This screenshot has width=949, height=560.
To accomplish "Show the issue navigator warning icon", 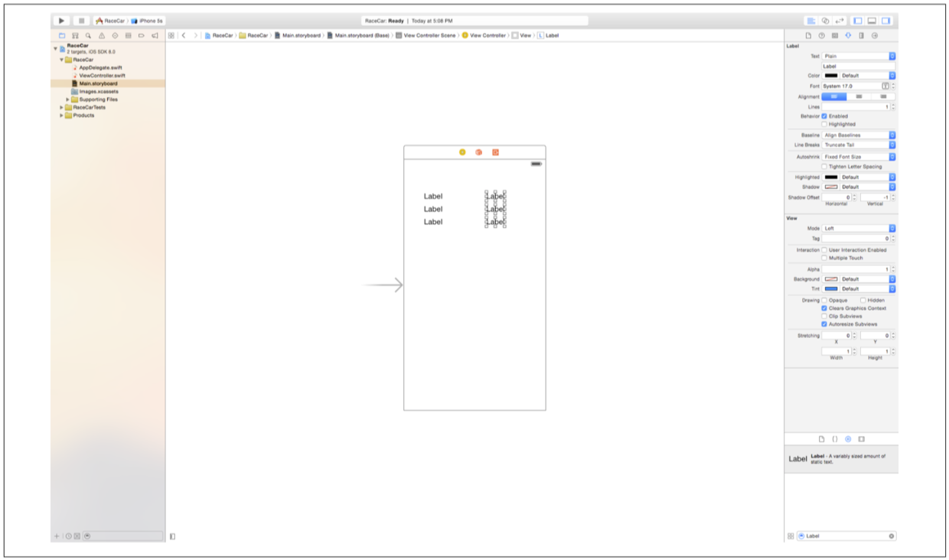I will (x=101, y=35).
